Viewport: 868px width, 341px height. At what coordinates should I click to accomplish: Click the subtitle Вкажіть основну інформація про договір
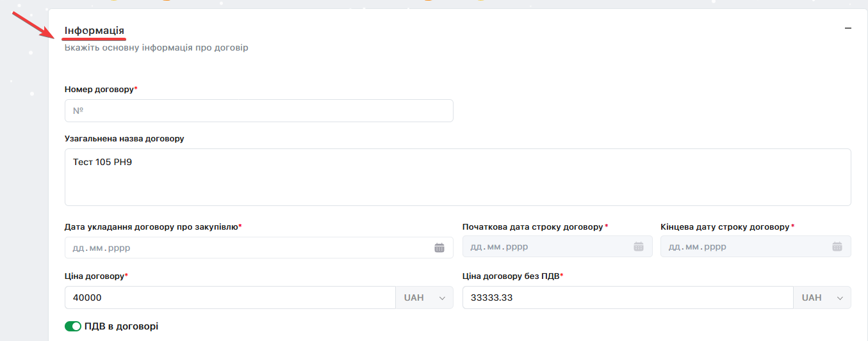coord(156,48)
